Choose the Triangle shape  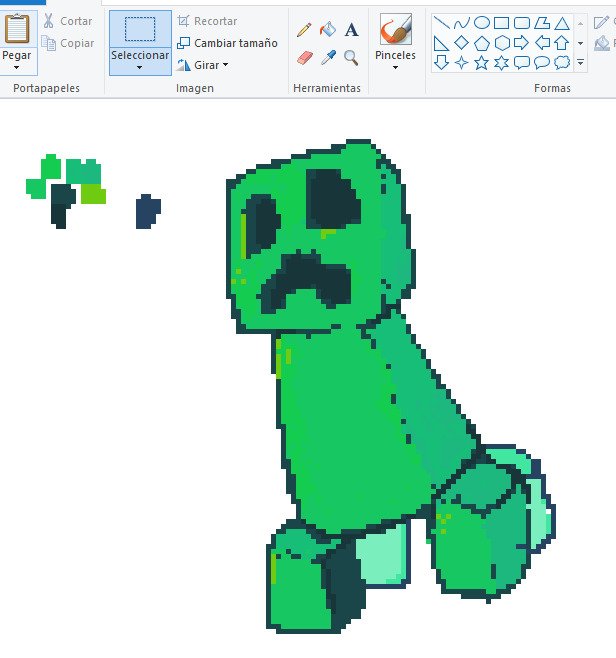pos(562,23)
